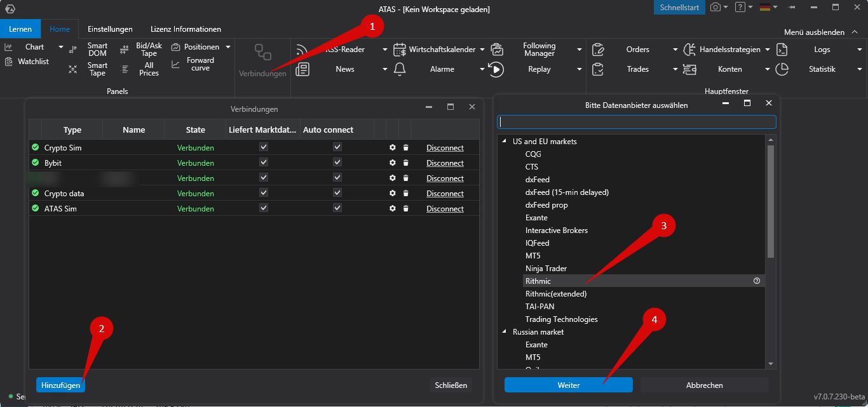This screenshot has width=868, height=407.
Task: Toggle Auto connect for Crypto Sim
Action: point(337,147)
